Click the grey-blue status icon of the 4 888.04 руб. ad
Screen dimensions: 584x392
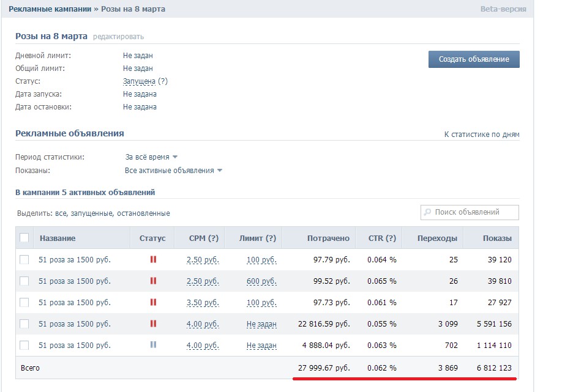click(x=153, y=345)
